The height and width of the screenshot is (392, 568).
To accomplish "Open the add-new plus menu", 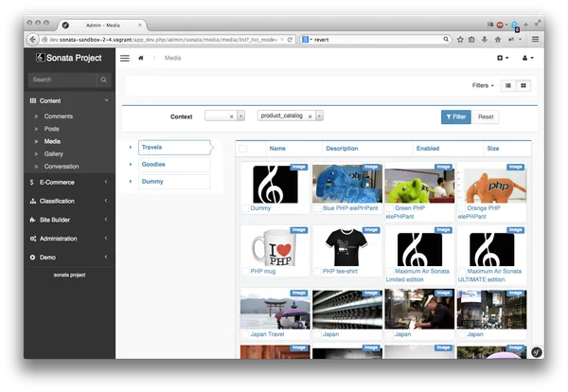I will pos(502,58).
